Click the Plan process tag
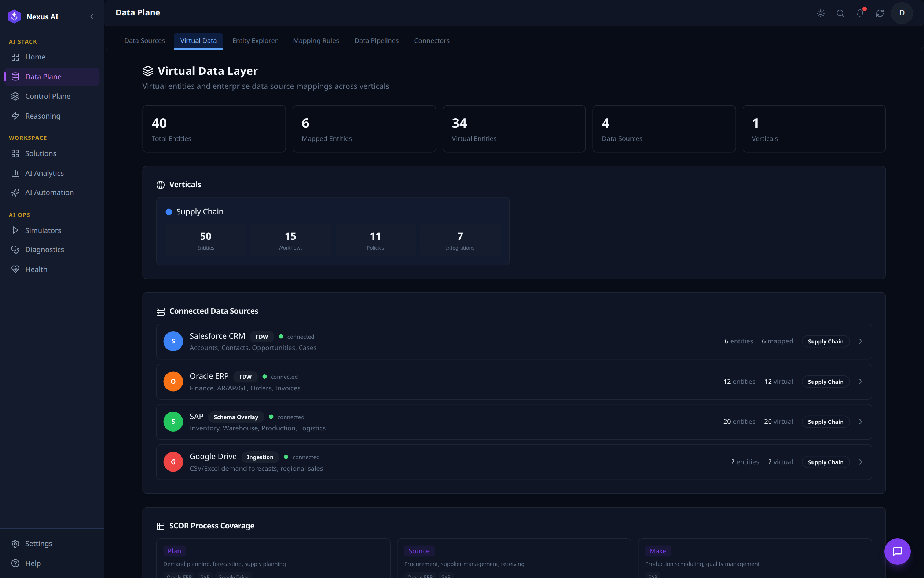The image size is (924, 578). [x=175, y=551]
